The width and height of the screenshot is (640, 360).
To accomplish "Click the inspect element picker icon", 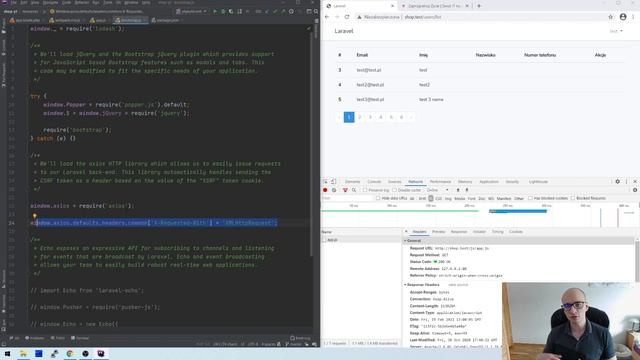I will 325,182.
